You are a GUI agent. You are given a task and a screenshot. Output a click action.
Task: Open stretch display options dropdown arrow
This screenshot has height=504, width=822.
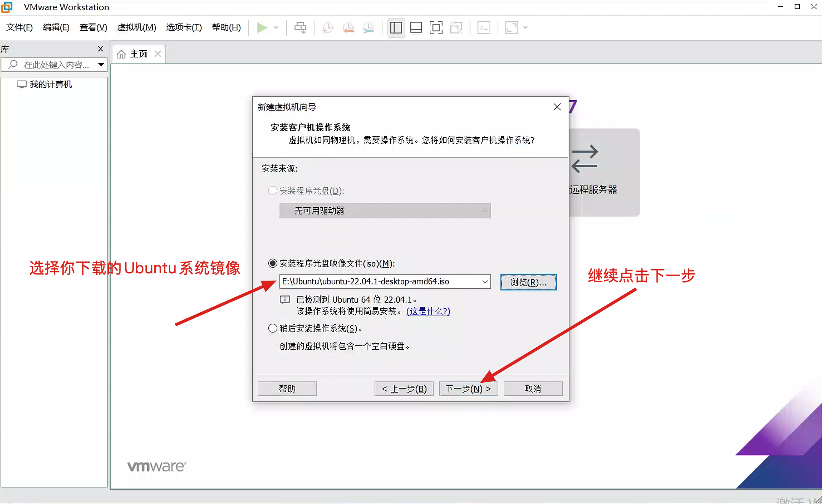tap(525, 27)
